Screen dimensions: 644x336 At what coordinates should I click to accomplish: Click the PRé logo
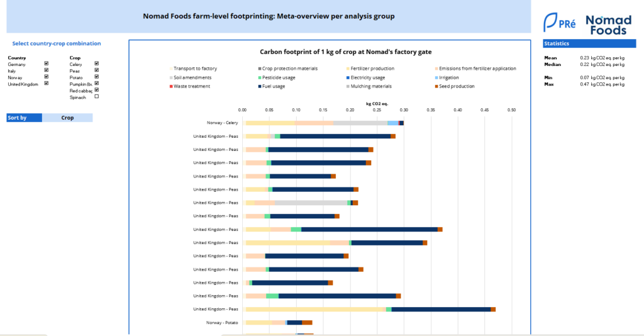[559, 22]
